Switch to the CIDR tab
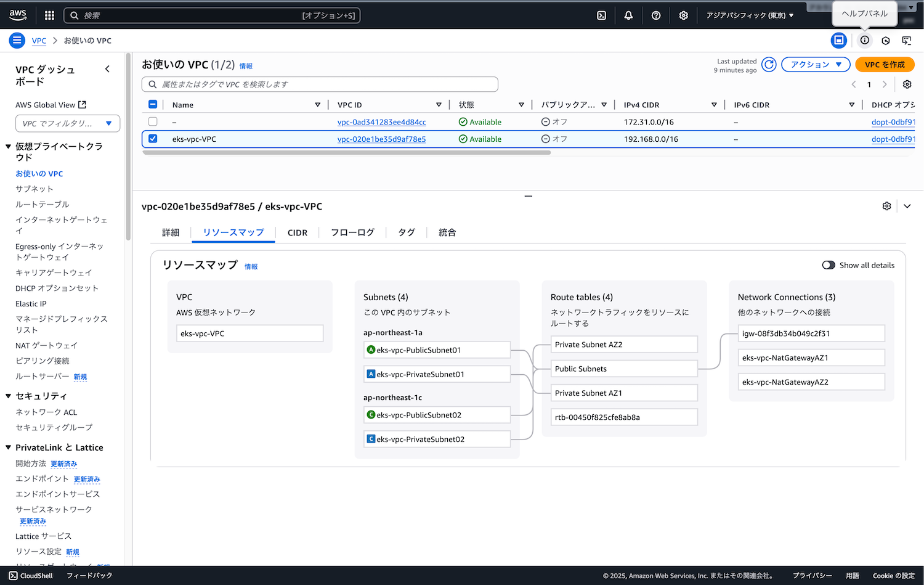This screenshot has width=924, height=585. click(x=297, y=233)
